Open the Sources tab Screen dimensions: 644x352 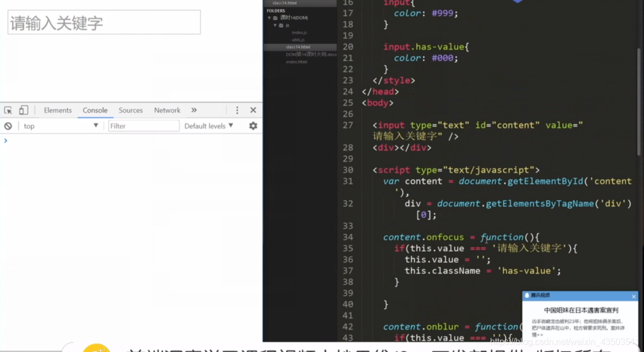point(130,110)
